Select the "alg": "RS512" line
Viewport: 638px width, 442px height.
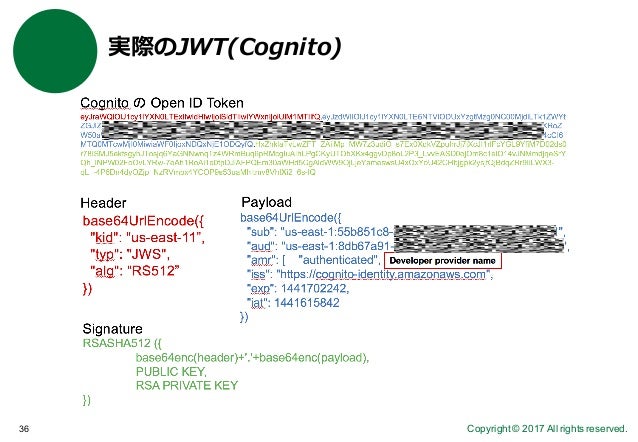click(135, 271)
